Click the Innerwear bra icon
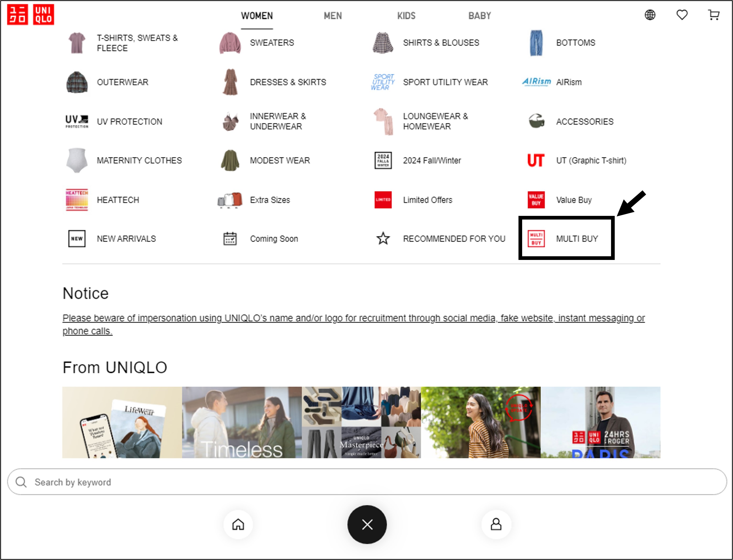The image size is (733, 560). tap(230, 122)
